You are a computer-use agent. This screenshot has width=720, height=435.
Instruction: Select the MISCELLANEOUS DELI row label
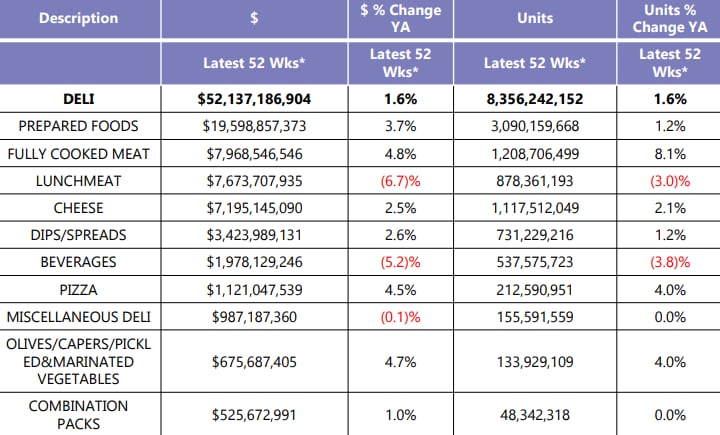(79, 316)
